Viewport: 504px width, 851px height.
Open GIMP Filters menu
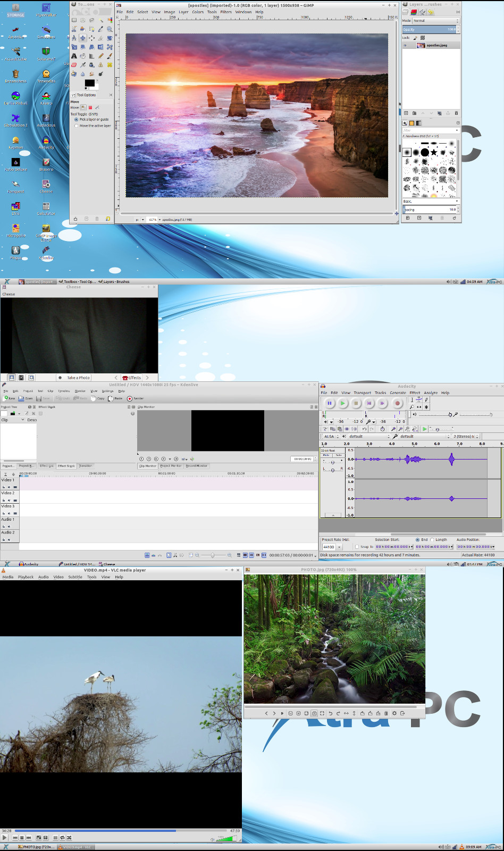(x=226, y=12)
